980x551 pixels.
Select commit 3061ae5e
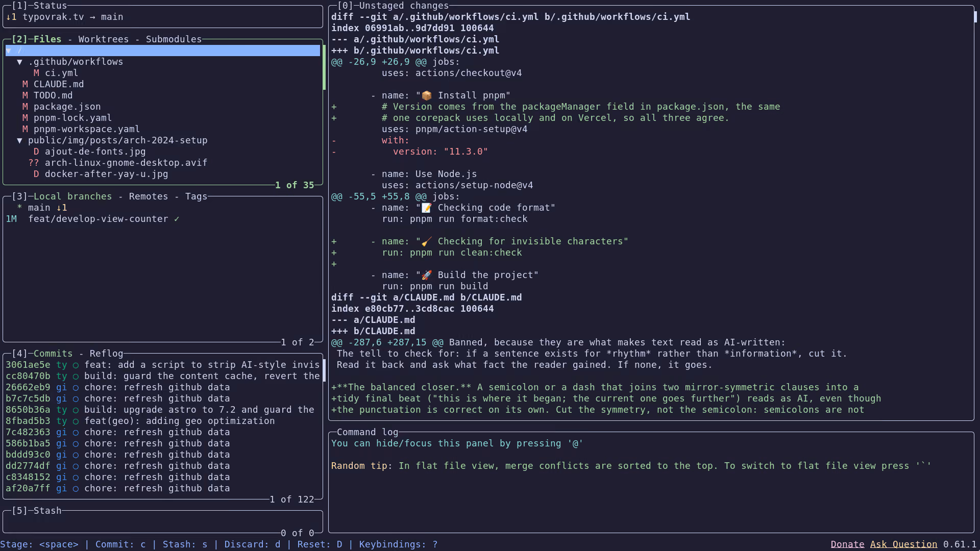point(162,365)
